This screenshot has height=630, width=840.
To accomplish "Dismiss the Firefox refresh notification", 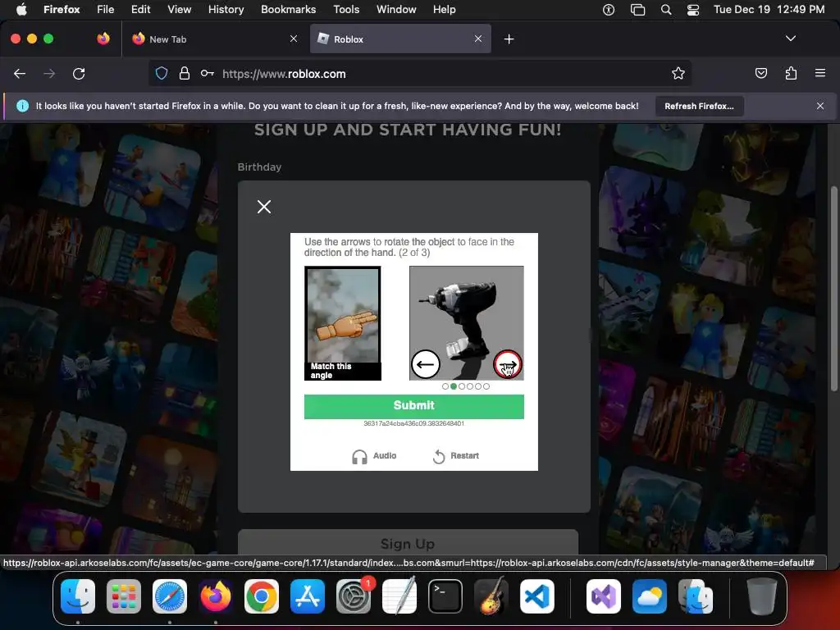I will click(x=819, y=106).
